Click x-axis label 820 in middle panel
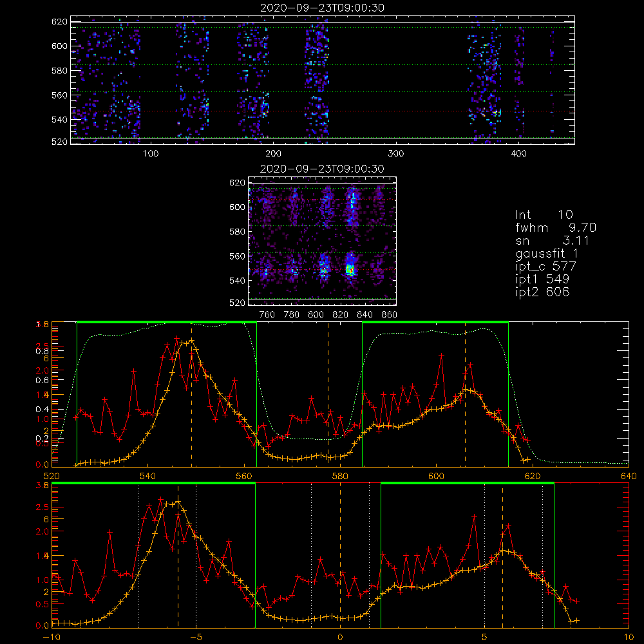Screen dimensions: 644x644 pyautogui.click(x=341, y=315)
